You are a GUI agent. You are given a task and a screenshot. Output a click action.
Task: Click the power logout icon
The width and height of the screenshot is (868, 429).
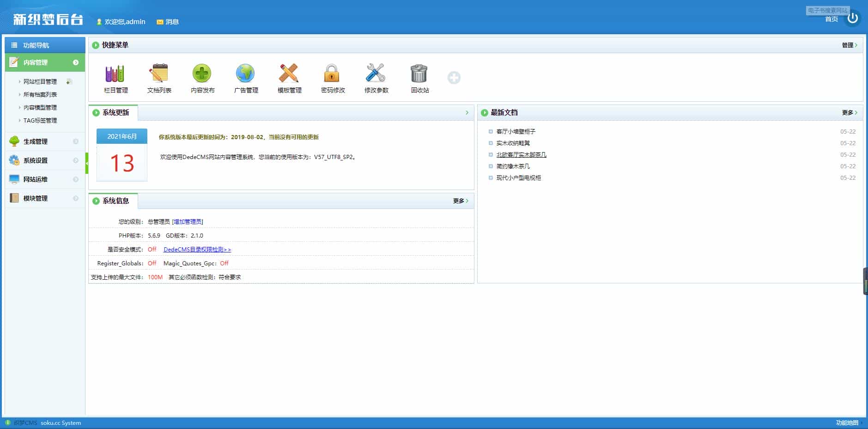[x=853, y=18]
